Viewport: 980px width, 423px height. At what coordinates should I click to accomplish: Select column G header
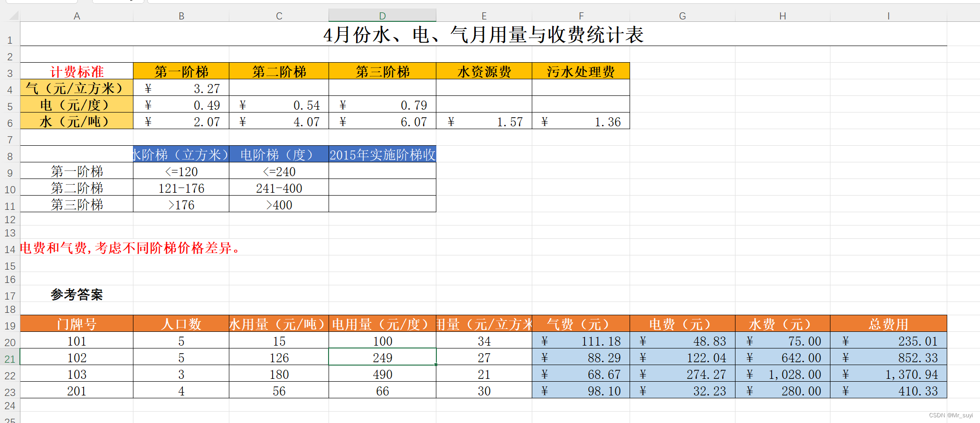tap(682, 16)
